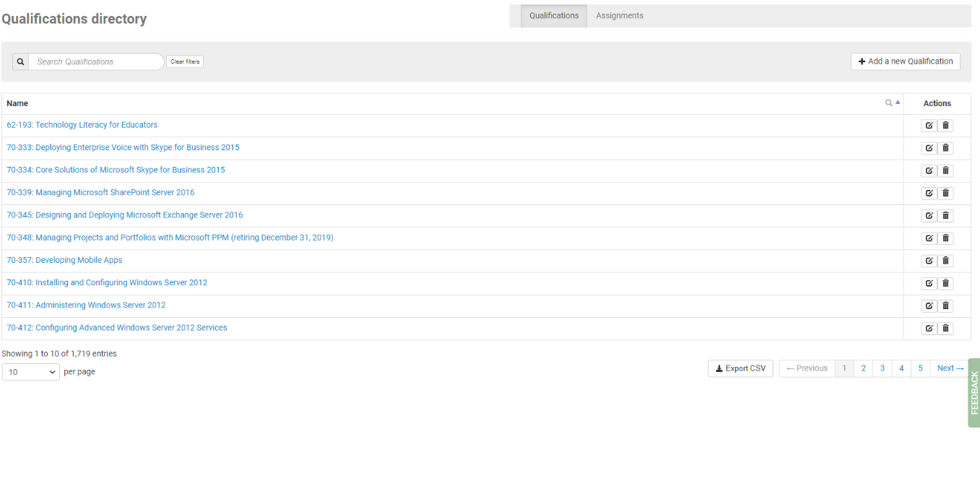This screenshot has width=980, height=481.
Task: Click Next to view following page
Action: click(x=950, y=368)
